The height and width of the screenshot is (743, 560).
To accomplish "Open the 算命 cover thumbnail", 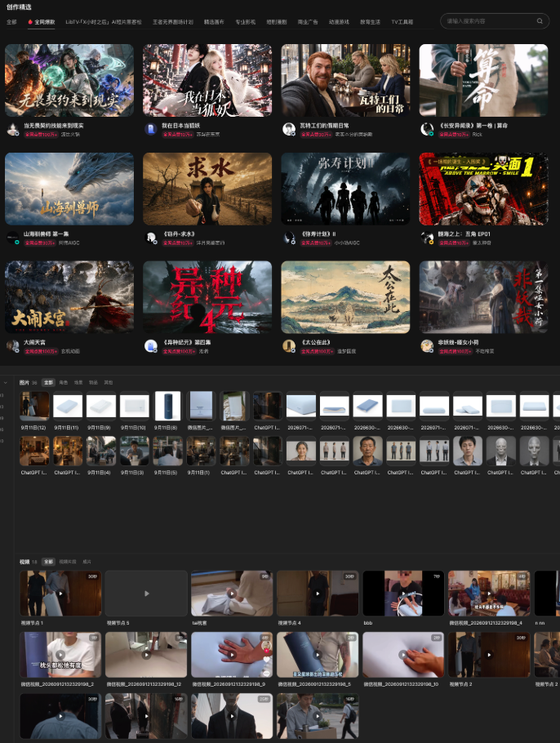I will (484, 80).
